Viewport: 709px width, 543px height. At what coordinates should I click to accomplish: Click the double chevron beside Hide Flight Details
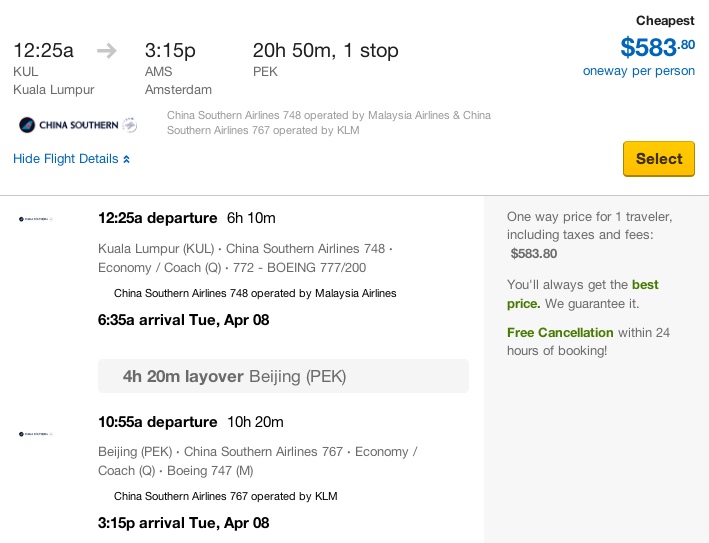click(127, 159)
